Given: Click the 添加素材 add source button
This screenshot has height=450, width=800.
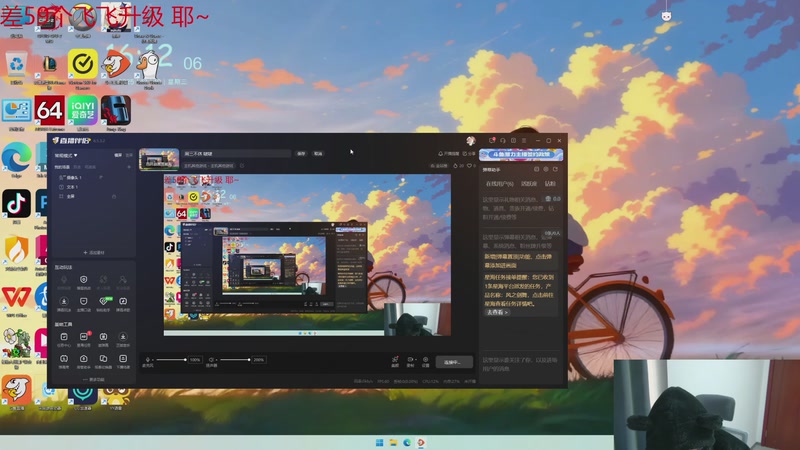Looking at the screenshot, I should point(94,253).
